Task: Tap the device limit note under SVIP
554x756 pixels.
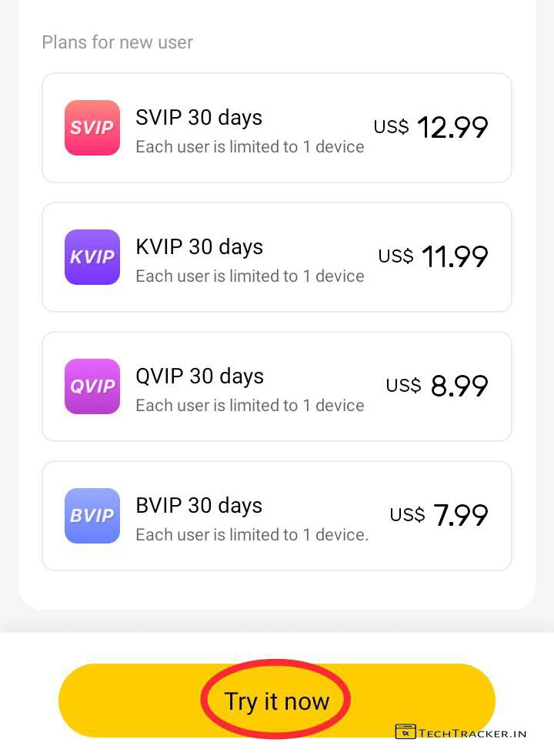Action: pos(249,146)
